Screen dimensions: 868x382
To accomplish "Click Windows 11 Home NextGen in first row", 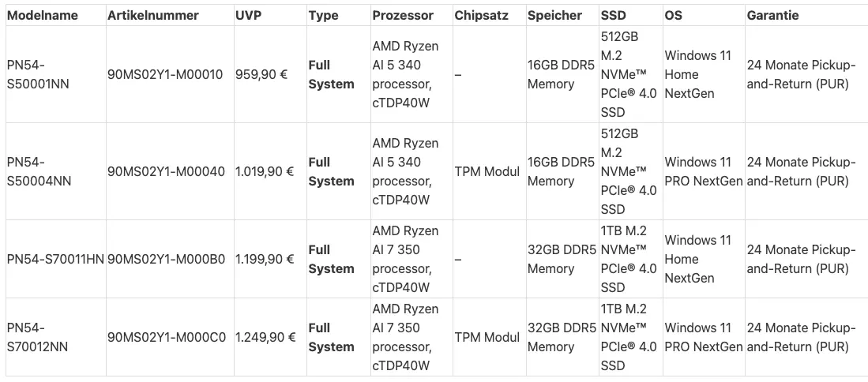I will tap(697, 75).
